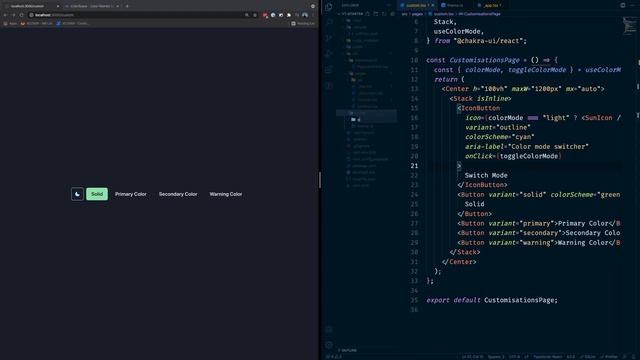
Task: Switch to the _app.tsx editor tab
Action: pos(490,5)
